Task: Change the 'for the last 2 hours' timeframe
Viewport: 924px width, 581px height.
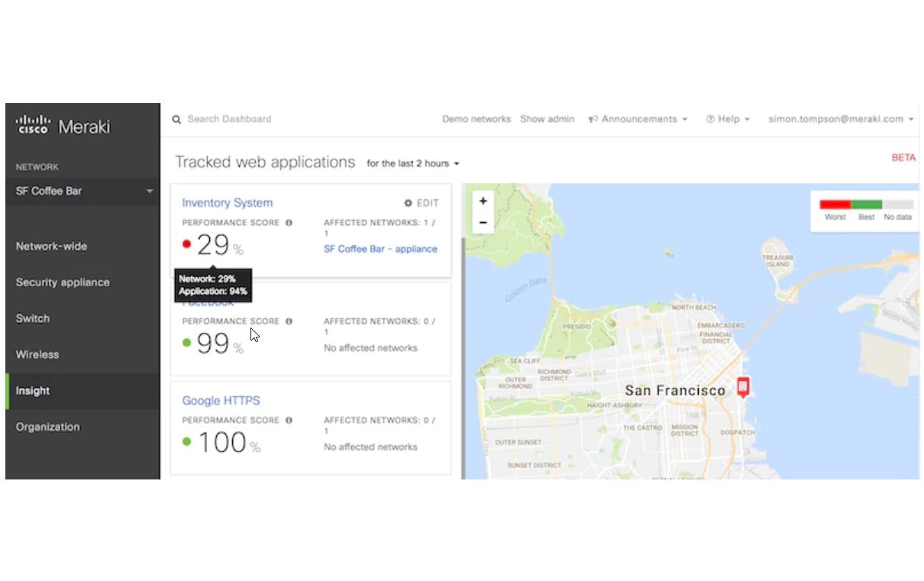Action: [412, 163]
